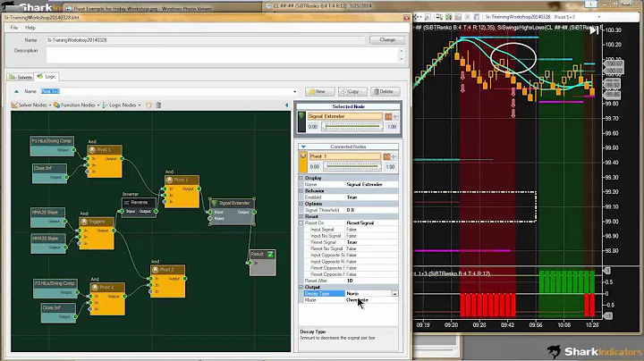Collapse the Options property section
Viewport: 644px width, 361px height.
[x=301, y=204]
